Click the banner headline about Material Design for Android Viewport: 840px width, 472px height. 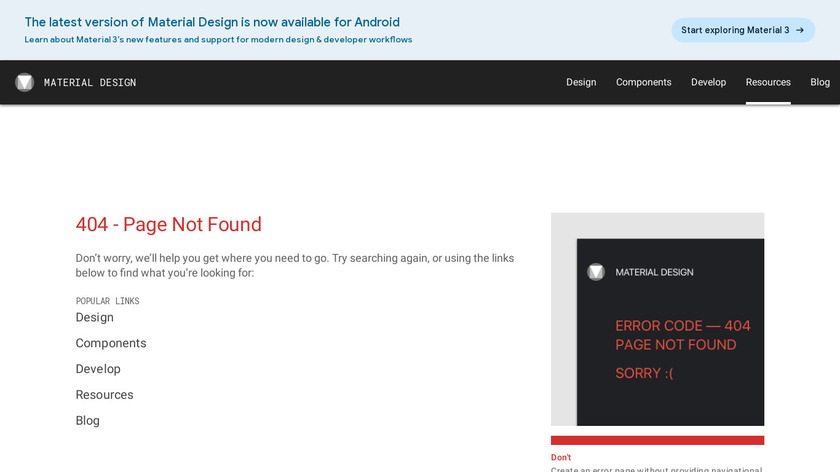(x=212, y=22)
